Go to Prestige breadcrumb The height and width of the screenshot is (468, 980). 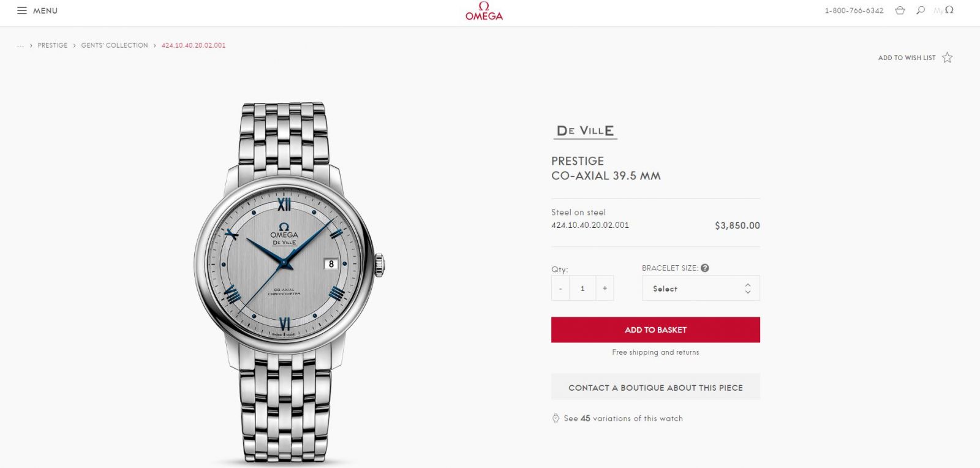[53, 45]
